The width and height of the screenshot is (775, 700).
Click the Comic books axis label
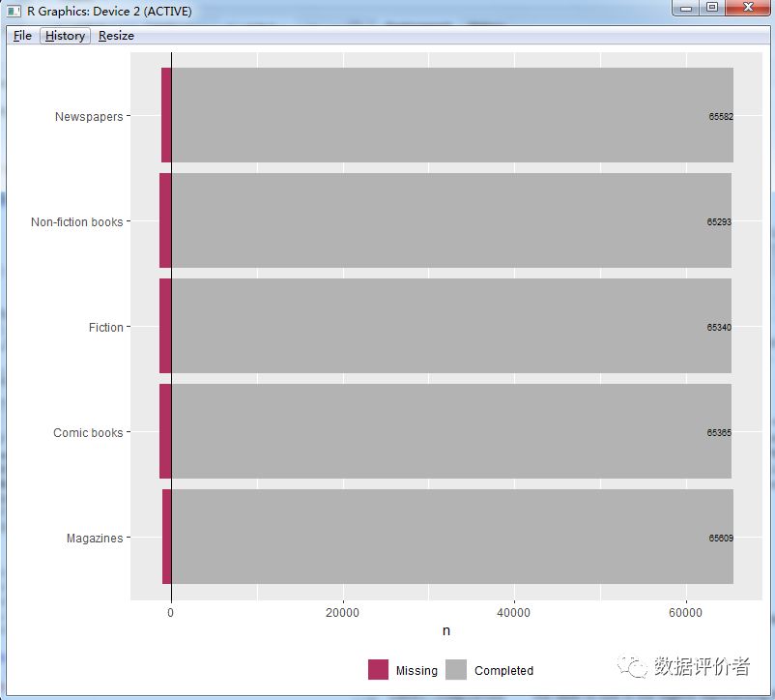[x=88, y=433]
